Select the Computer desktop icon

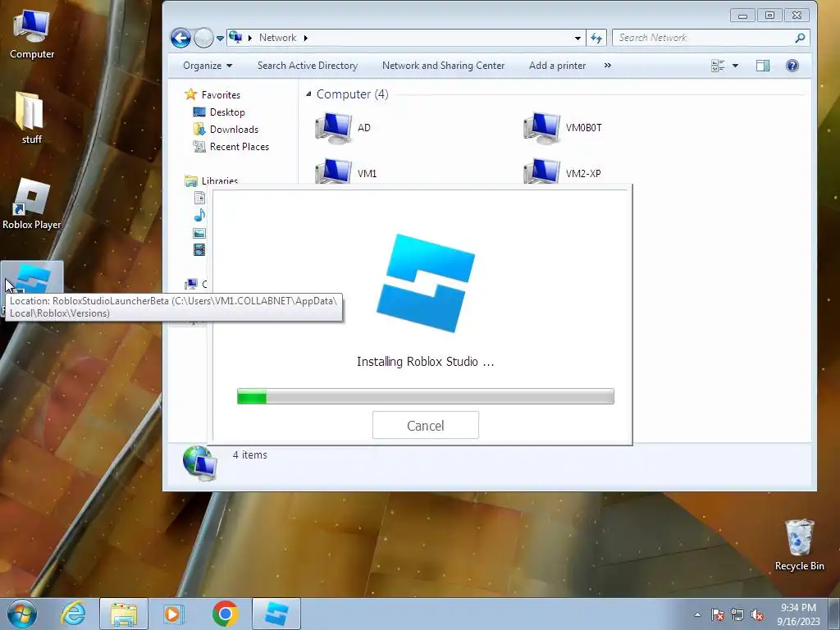pyautogui.click(x=32, y=34)
